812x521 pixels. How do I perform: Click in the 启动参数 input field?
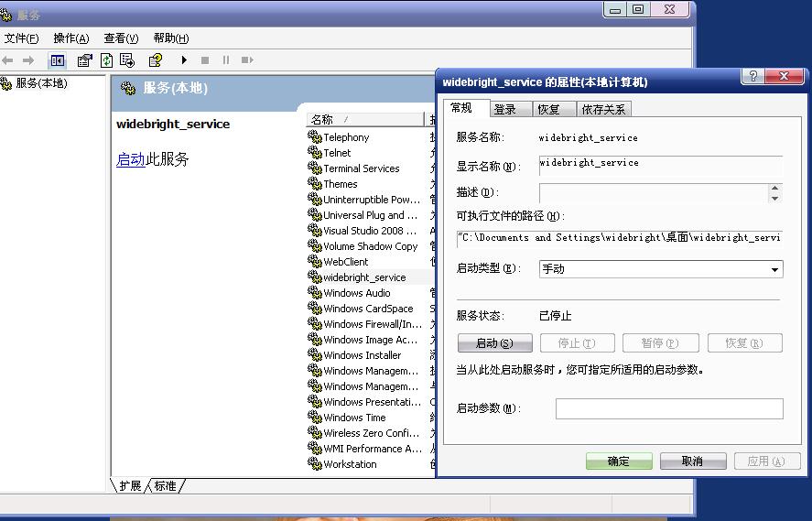[669, 408]
